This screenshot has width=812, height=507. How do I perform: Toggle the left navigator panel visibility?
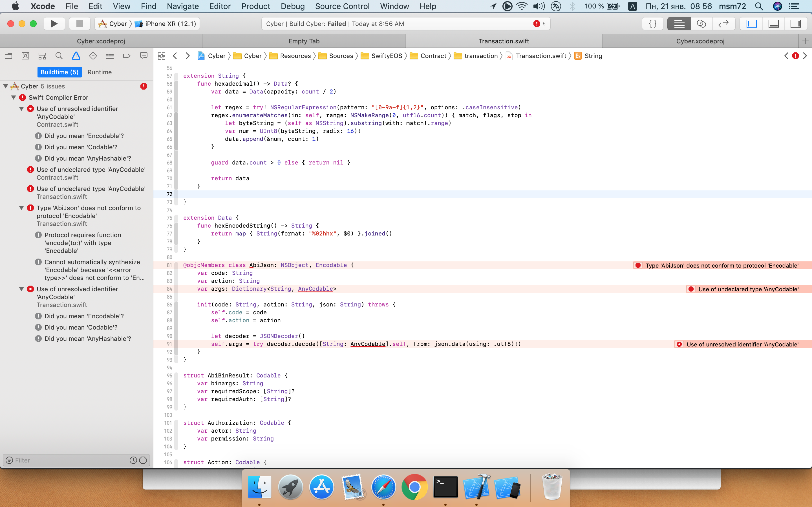752,24
